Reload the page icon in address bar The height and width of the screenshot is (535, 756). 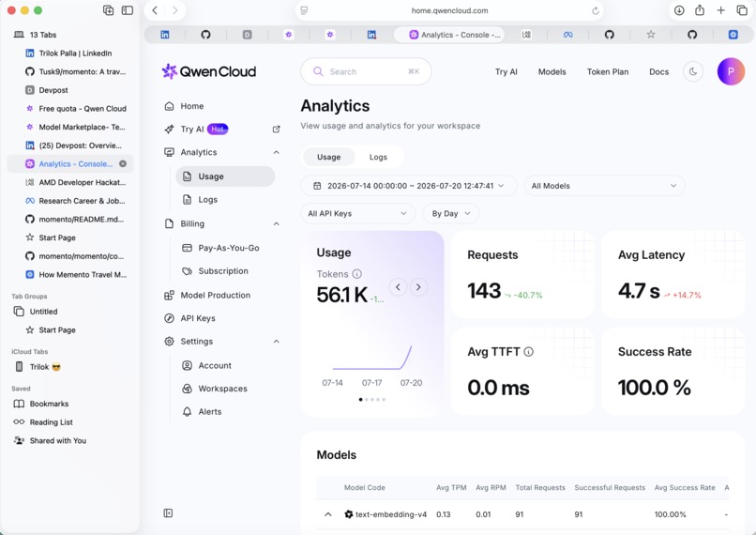pyautogui.click(x=596, y=10)
